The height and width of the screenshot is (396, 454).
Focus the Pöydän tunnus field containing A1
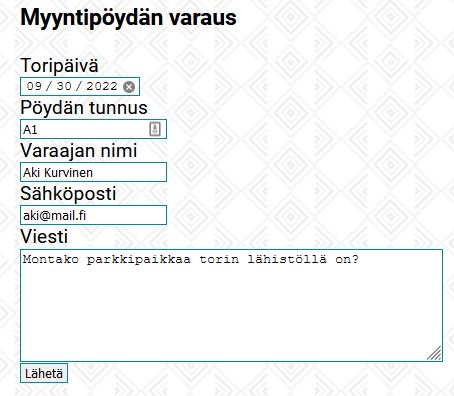(x=93, y=129)
